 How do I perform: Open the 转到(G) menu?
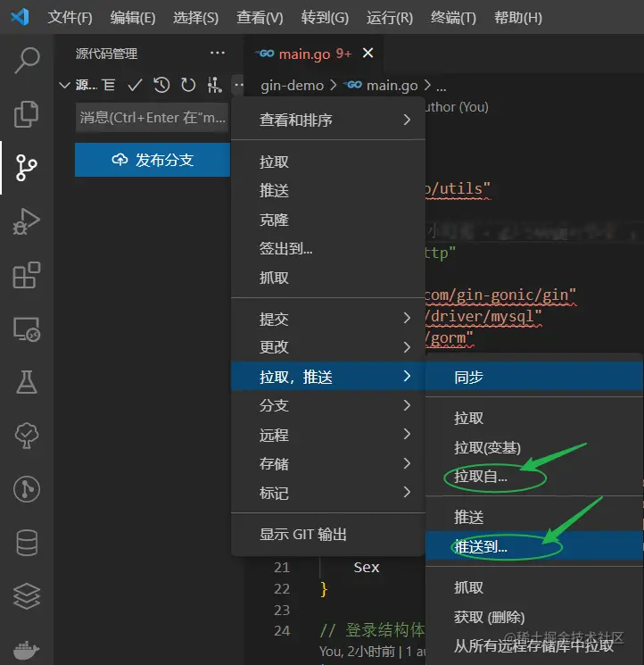click(325, 17)
